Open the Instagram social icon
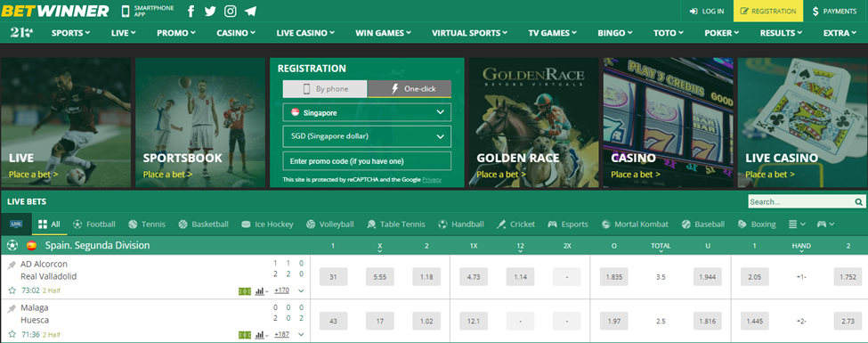Image resolution: width=868 pixels, height=343 pixels. (x=231, y=11)
